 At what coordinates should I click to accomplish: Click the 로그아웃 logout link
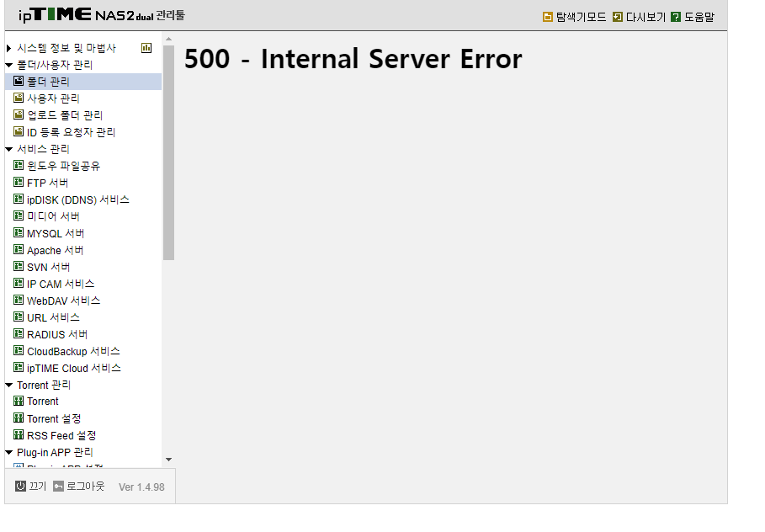tap(85, 486)
